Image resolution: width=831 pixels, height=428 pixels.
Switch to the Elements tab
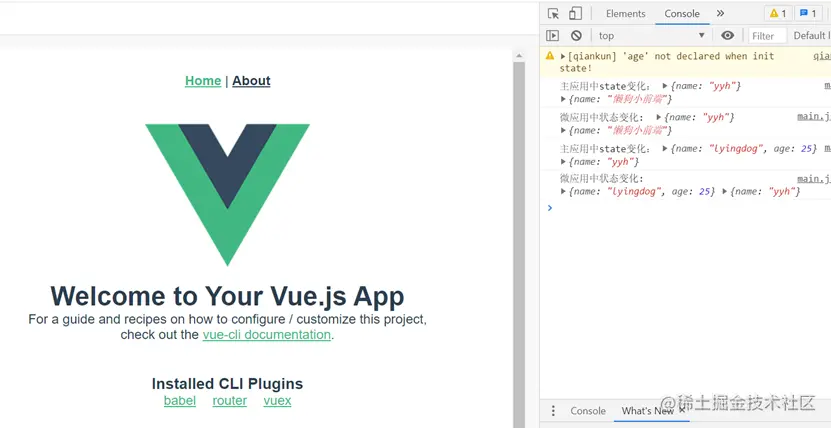pos(625,14)
